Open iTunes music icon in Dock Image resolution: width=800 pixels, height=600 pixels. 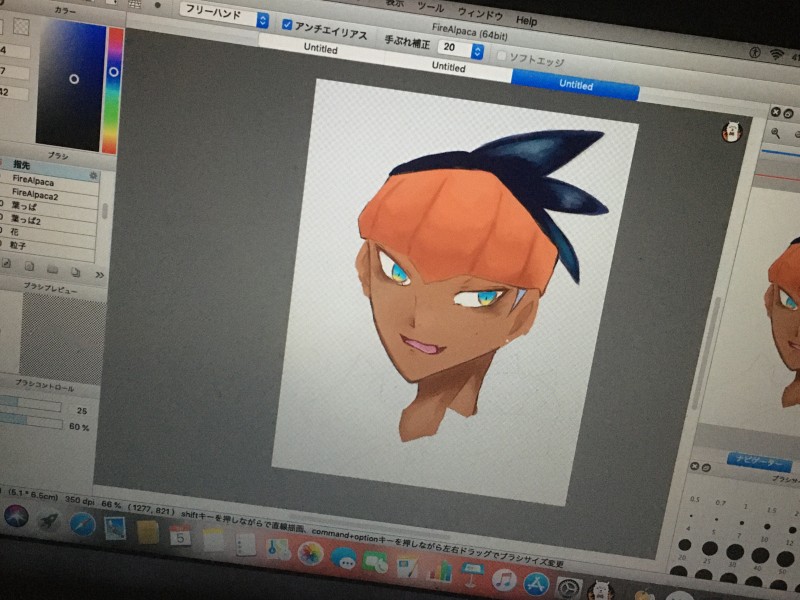point(504,580)
